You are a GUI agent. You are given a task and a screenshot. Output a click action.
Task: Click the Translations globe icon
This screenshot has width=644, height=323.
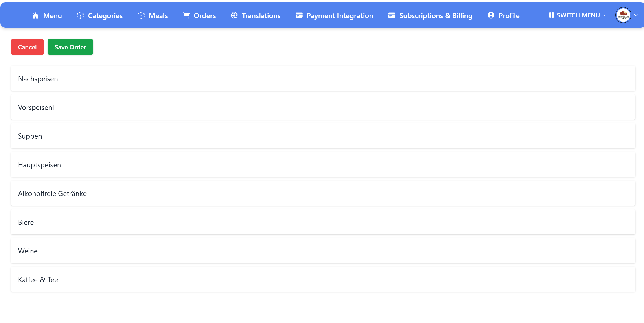coord(234,15)
